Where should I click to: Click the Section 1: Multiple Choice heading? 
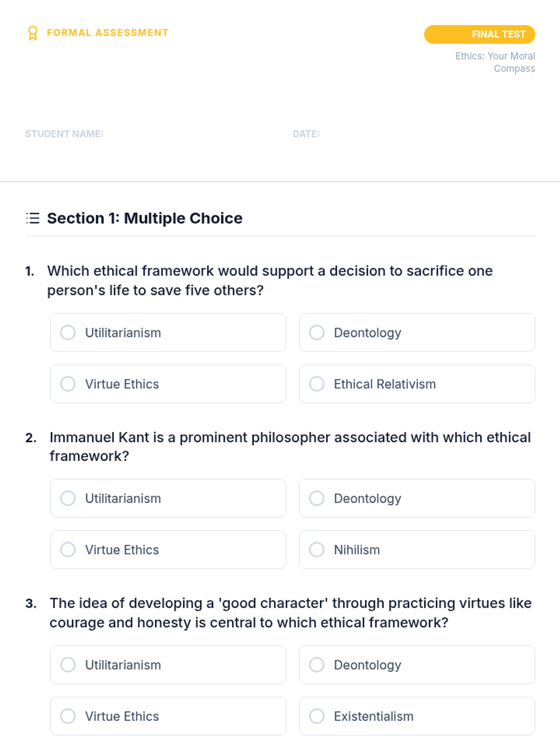[145, 218]
